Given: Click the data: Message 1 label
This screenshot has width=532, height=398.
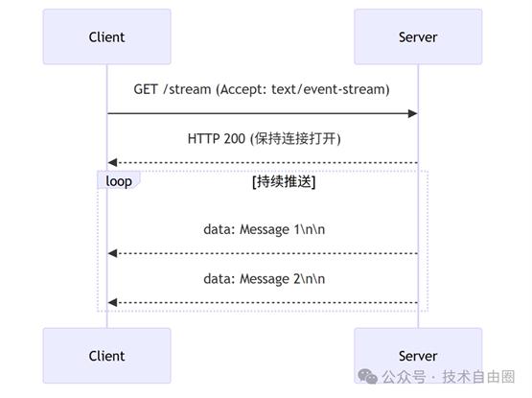Looking at the screenshot, I should click(x=264, y=229).
